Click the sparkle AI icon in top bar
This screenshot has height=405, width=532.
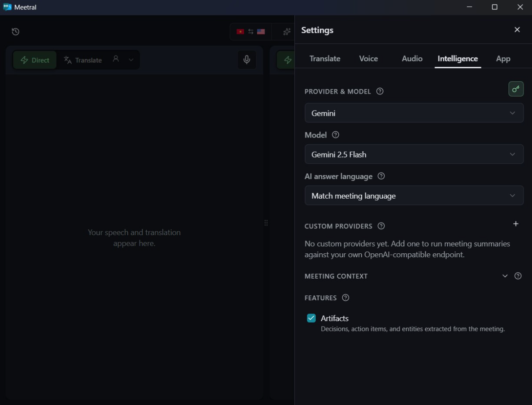pyautogui.click(x=287, y=31)
